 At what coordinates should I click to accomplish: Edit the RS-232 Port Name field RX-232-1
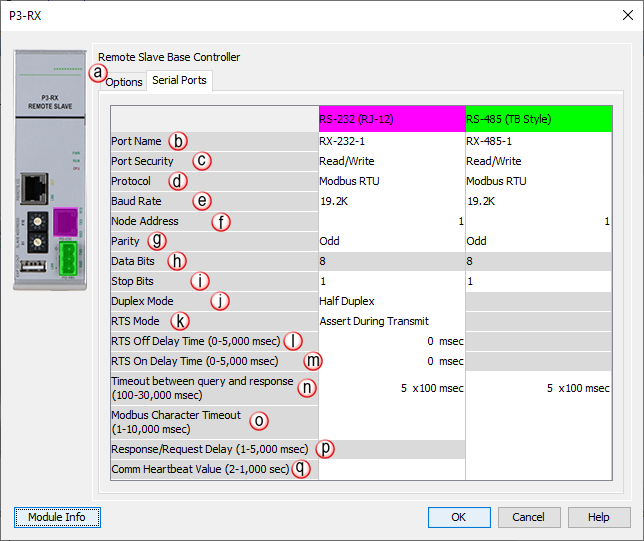(x=391, y=141)
